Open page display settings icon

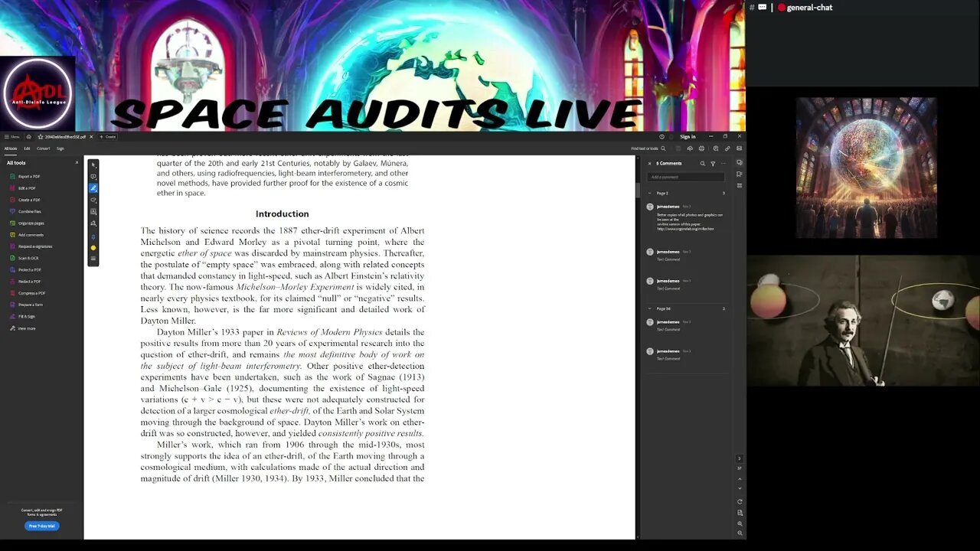pos(740,513)
